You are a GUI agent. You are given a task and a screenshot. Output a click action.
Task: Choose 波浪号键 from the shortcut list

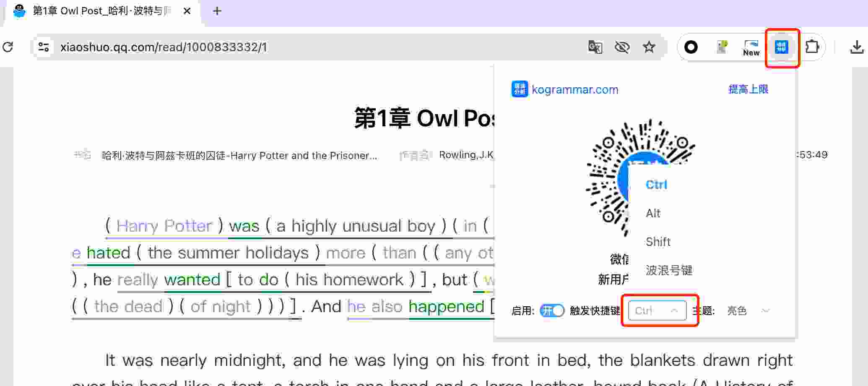pos(669,270)
